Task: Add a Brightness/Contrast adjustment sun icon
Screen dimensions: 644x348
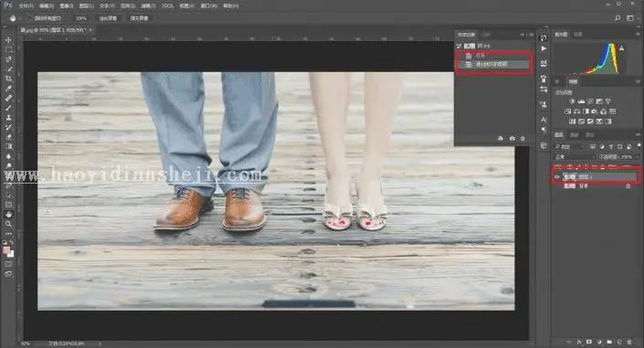Action: [x=572, y=101]
